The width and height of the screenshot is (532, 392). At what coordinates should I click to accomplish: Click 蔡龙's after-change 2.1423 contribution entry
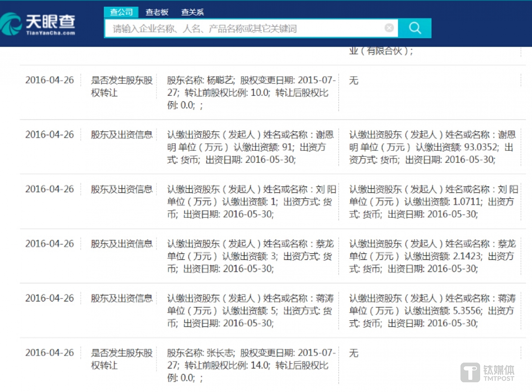(432, 256)
